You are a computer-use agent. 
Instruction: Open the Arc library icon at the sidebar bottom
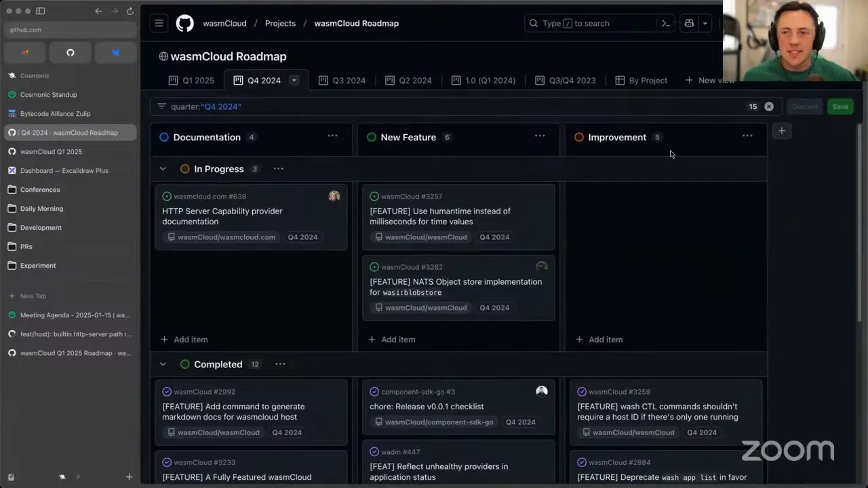(x=11, y=477)
